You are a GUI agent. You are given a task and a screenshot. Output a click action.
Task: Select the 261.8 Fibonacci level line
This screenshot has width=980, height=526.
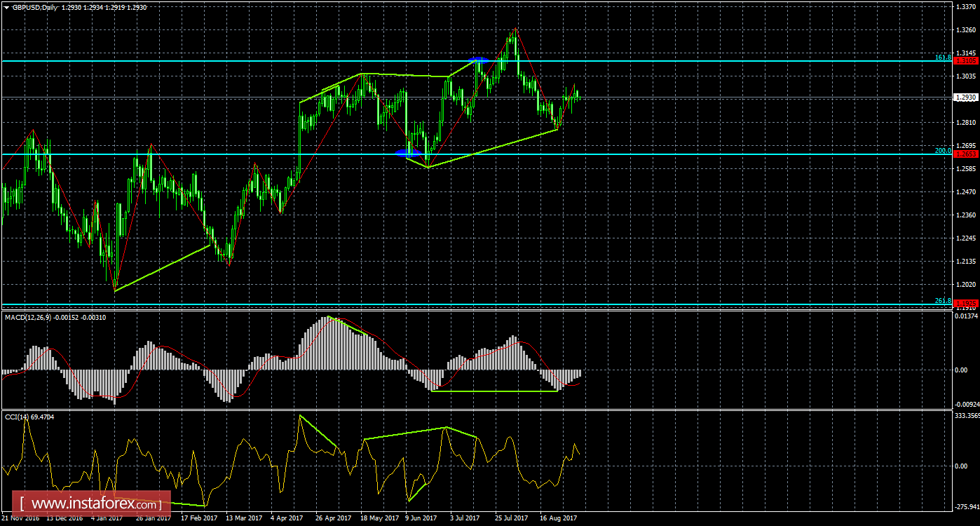tap(491, 303)
